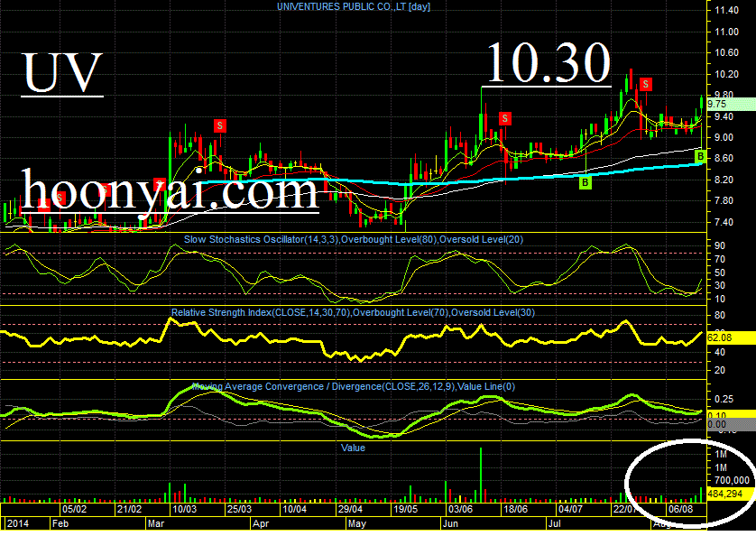Viewport: 756px width, 536px height.
Task: Select the 10.20 price axis label
Action: 726,74
